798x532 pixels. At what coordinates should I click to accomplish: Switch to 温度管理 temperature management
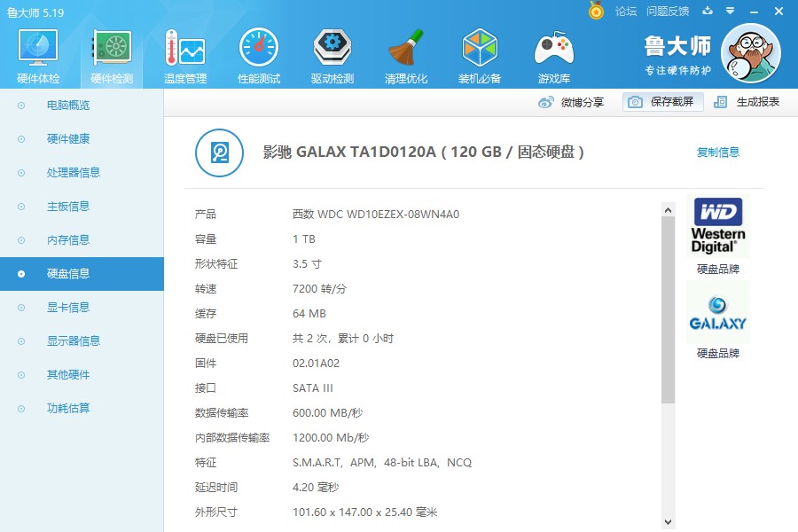coord(184,53)
